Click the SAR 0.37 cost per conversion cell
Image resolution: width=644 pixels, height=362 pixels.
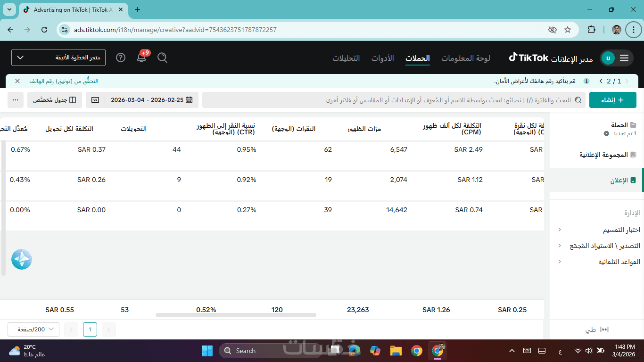pos(91,149)
